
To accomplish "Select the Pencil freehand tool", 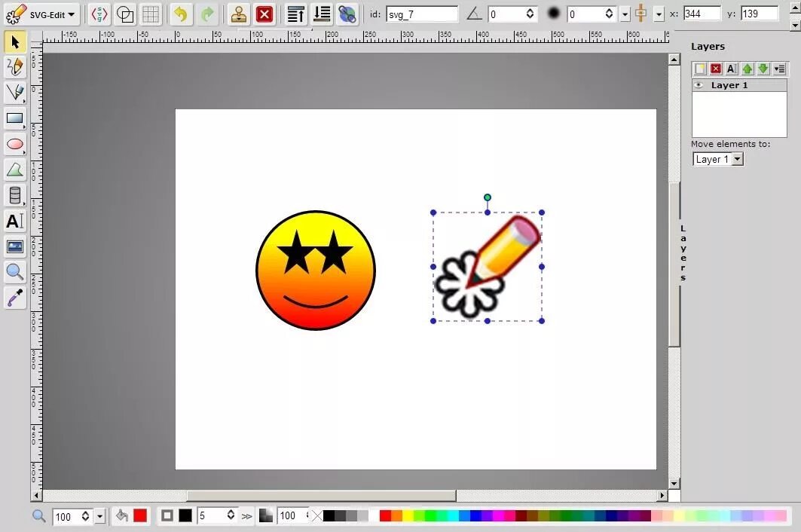I will 15,67.
